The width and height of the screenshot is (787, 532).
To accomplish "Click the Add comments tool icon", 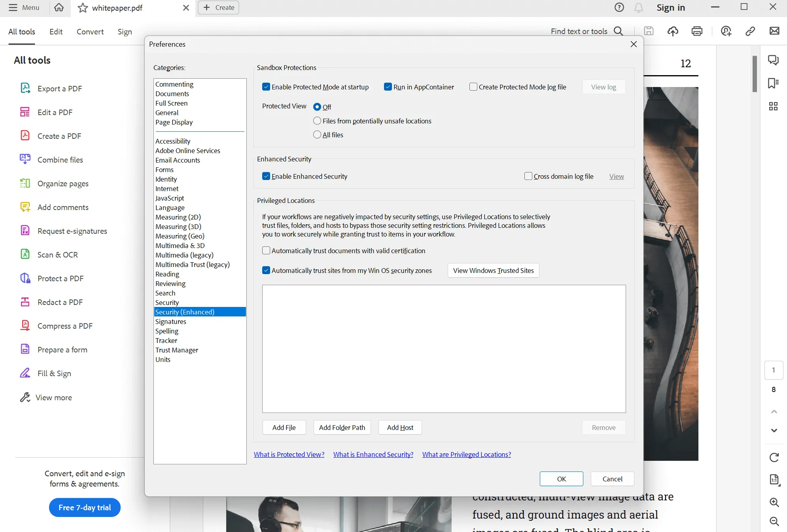I will pos(26,207).
